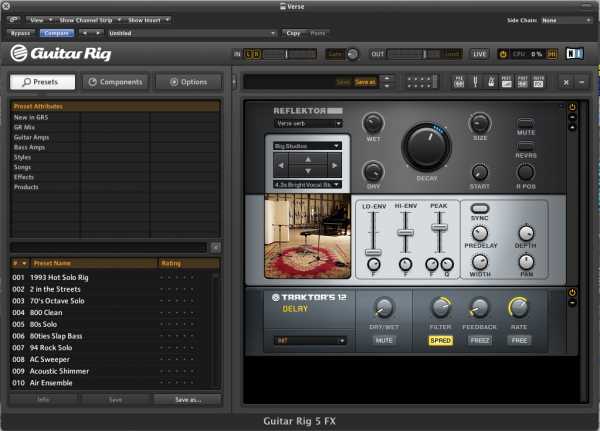Screen dimensions: 600x431
Task: Click the DEPTH knob
Action: 526,233
